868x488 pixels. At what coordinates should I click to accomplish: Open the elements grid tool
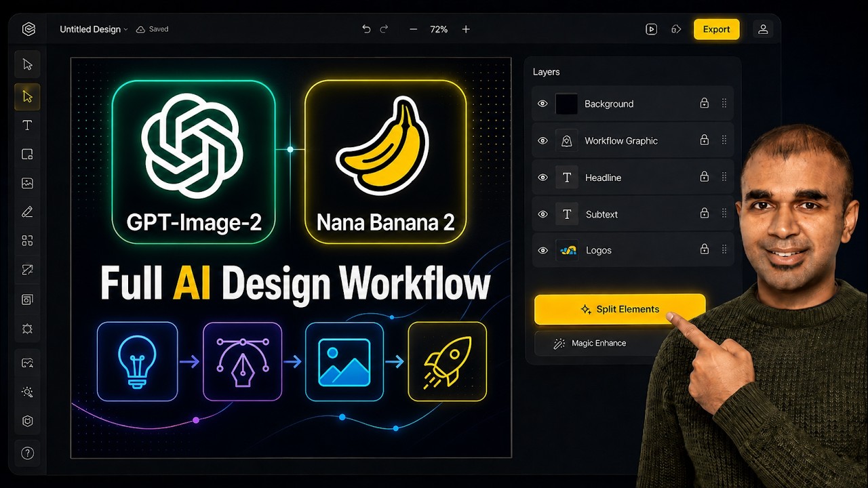pos(27,241)
